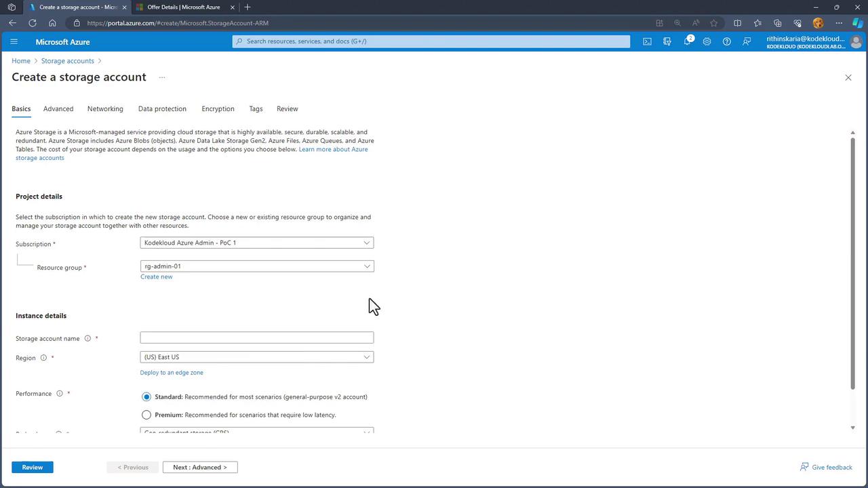This screenshot has width=868, height=488.
Task: Open the Azure portal hamburger menu
Action: tap(14, 41)
